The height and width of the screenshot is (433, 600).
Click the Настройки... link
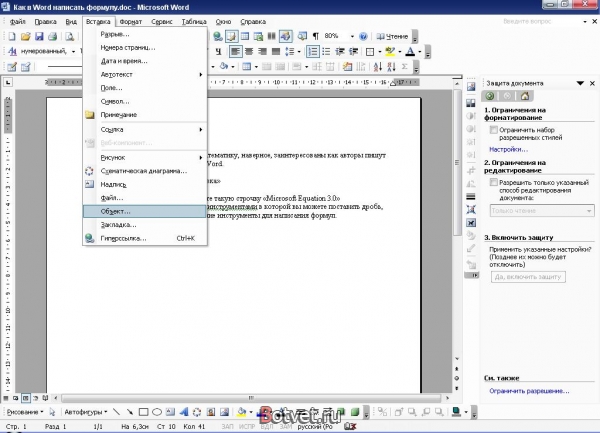(x=508, y=149)
